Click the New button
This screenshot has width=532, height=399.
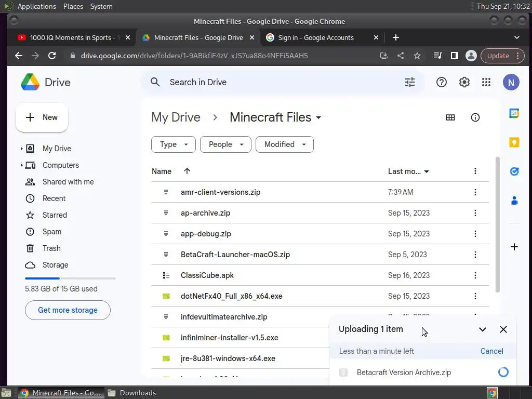tap(42, 117)
